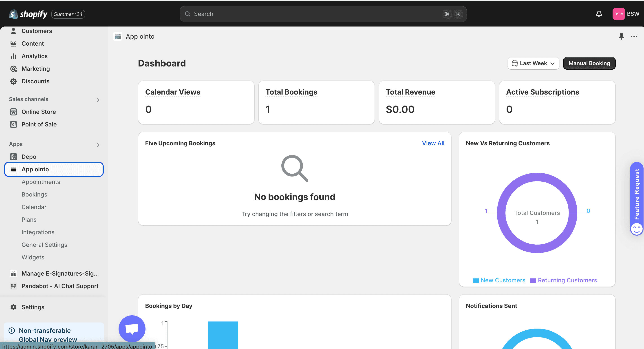The image size is (644, 349).
Task: Click View All upcoming bookings link
Action: coord(433,143)
